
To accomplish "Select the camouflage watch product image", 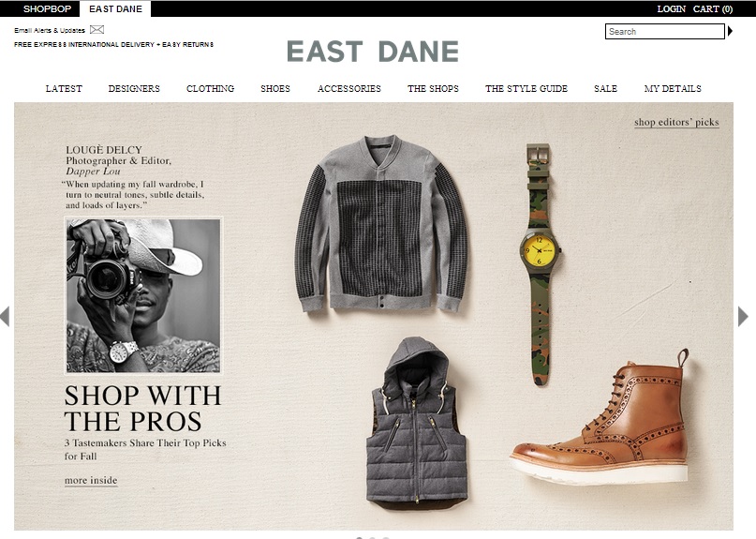I will point(540,264).
